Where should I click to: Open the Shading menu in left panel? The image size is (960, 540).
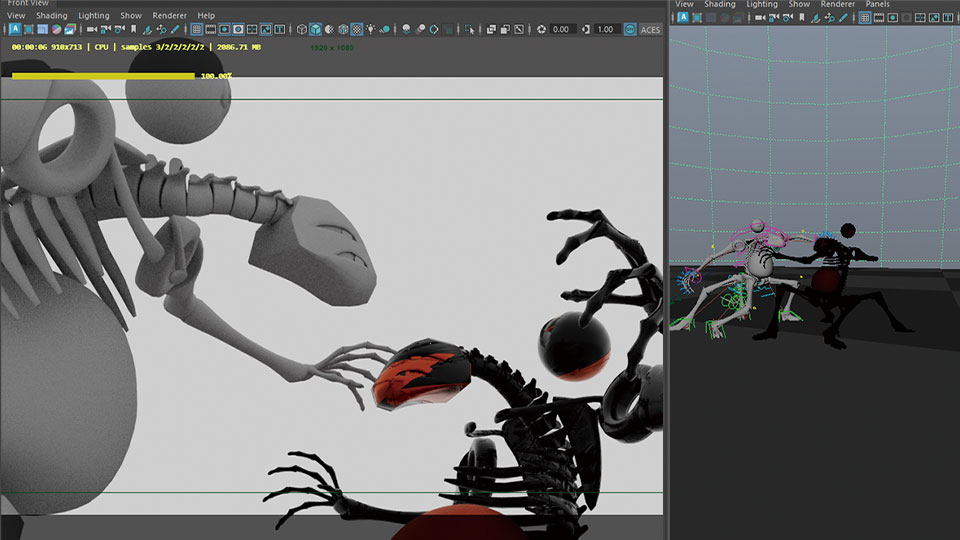(52, 16)
